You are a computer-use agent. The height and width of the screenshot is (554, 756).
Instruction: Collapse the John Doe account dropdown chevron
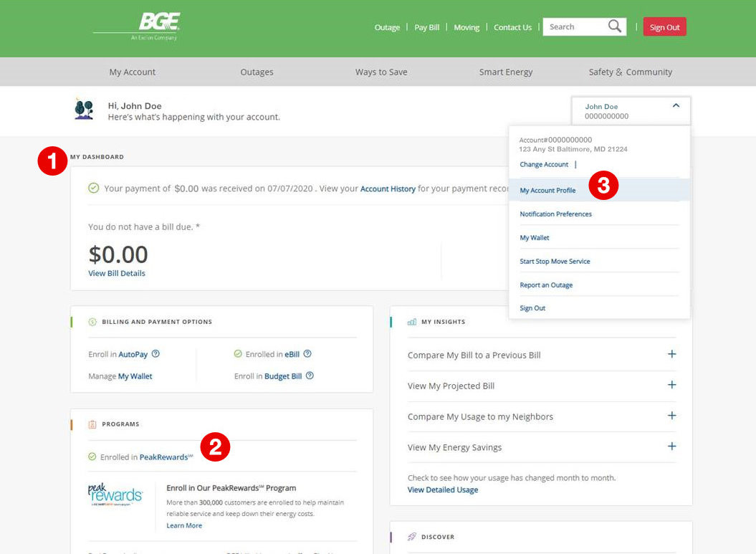click(x=675, y=105)
